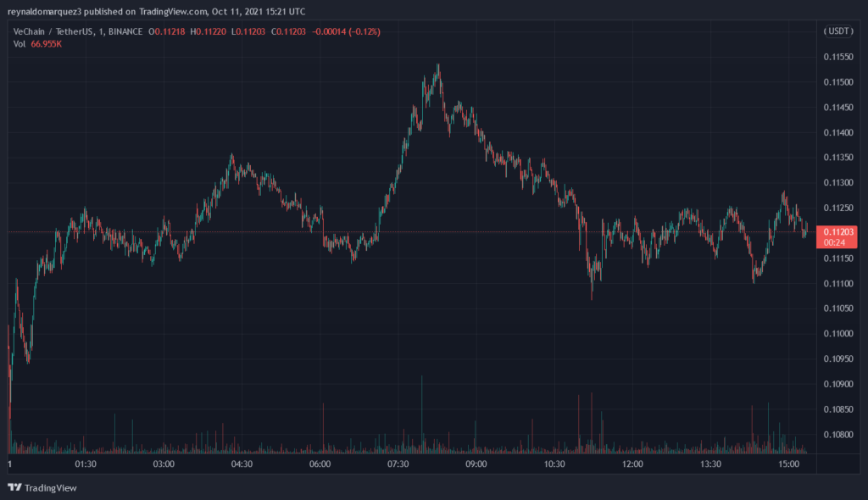Click the 0.11050 price axis label
868x500 pixels.
point(838,308)
